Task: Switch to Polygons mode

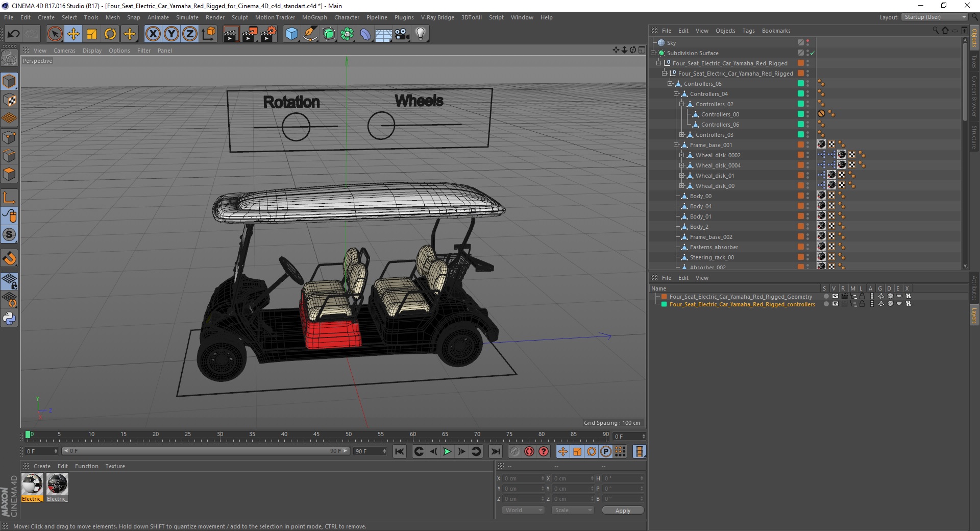Action: click(x=9, y=174)
